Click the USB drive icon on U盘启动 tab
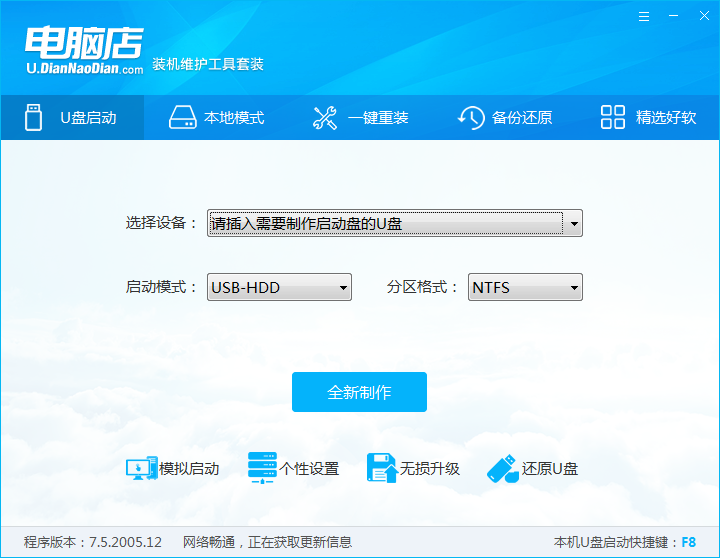The image size is (720, 558). pos(33,118)
